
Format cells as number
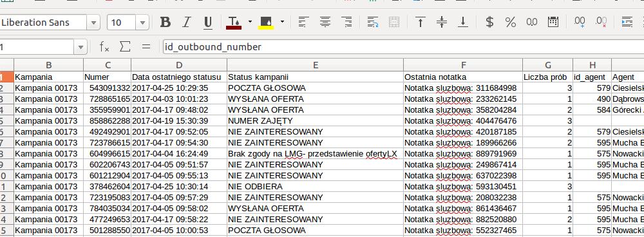click(x=532, y=22)
